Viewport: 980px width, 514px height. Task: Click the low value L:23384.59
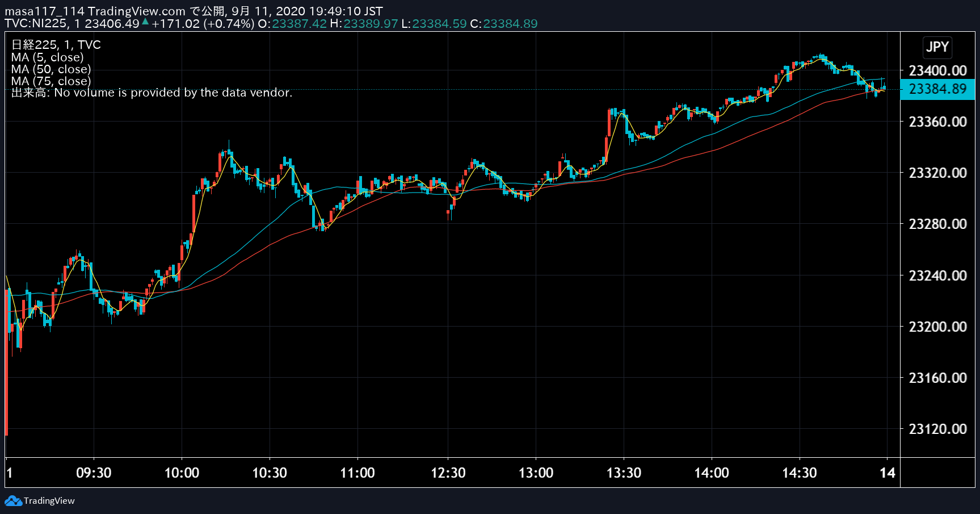coord(434,24)
